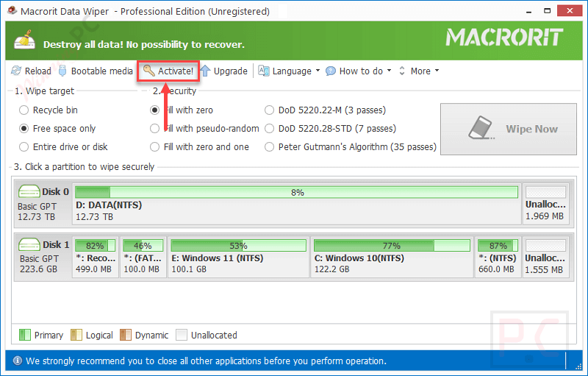
Task: Click the More up-down arrows icon
Action: coord(402,71)
